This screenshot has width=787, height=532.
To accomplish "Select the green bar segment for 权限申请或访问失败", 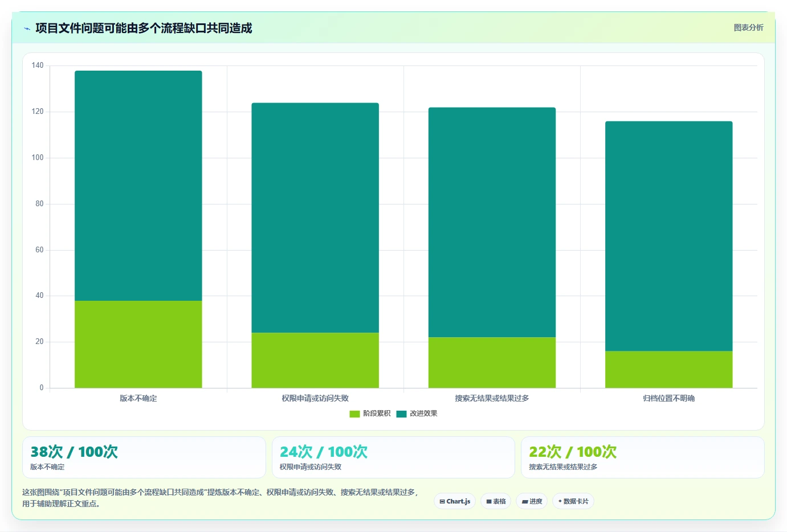I will coord(315,360).
